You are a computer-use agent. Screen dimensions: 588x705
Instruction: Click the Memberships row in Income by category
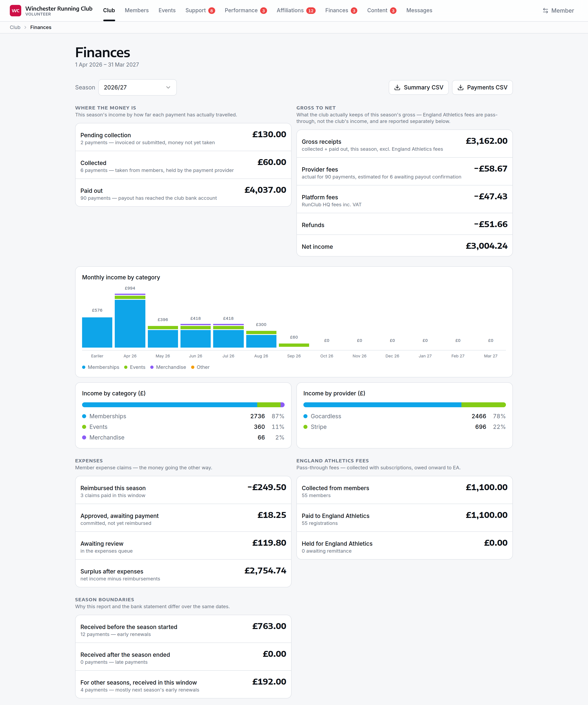183,416
